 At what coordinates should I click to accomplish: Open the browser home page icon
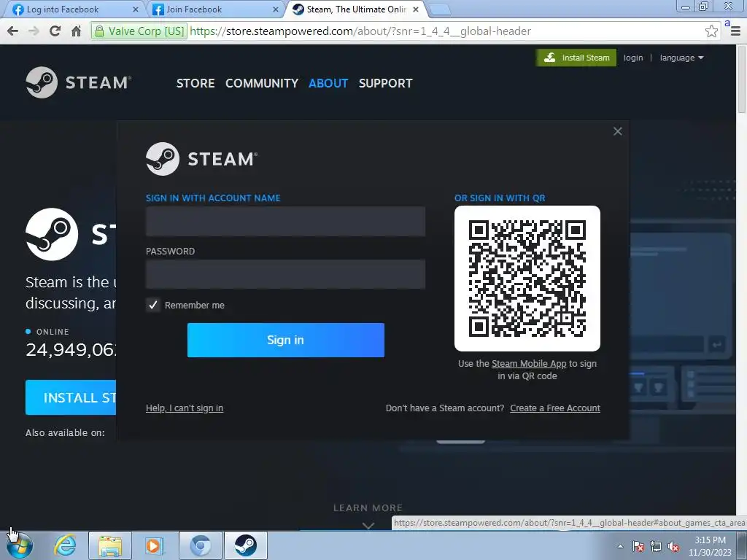pyautogui.click(x=76, y=31)
